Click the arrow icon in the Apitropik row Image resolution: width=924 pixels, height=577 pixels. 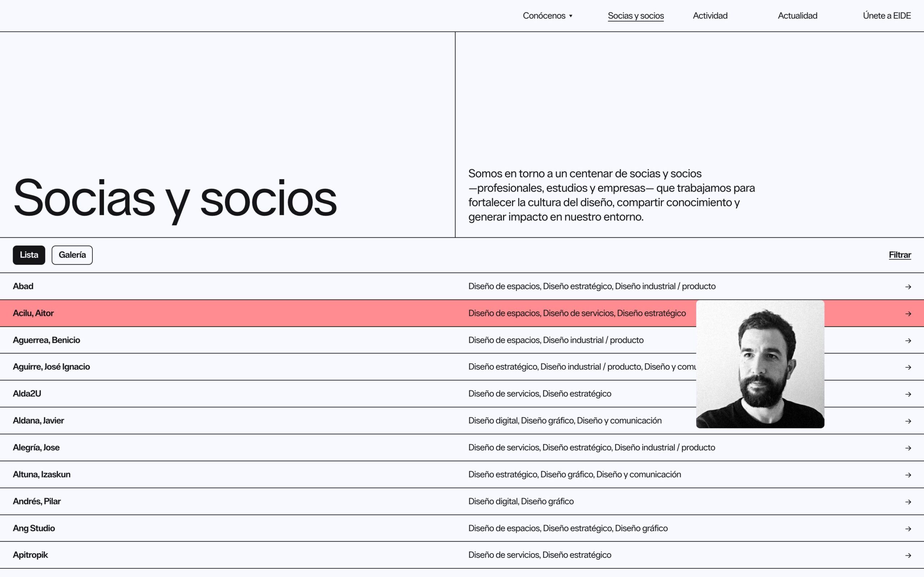pyautogui.click(x=908, y=555)
